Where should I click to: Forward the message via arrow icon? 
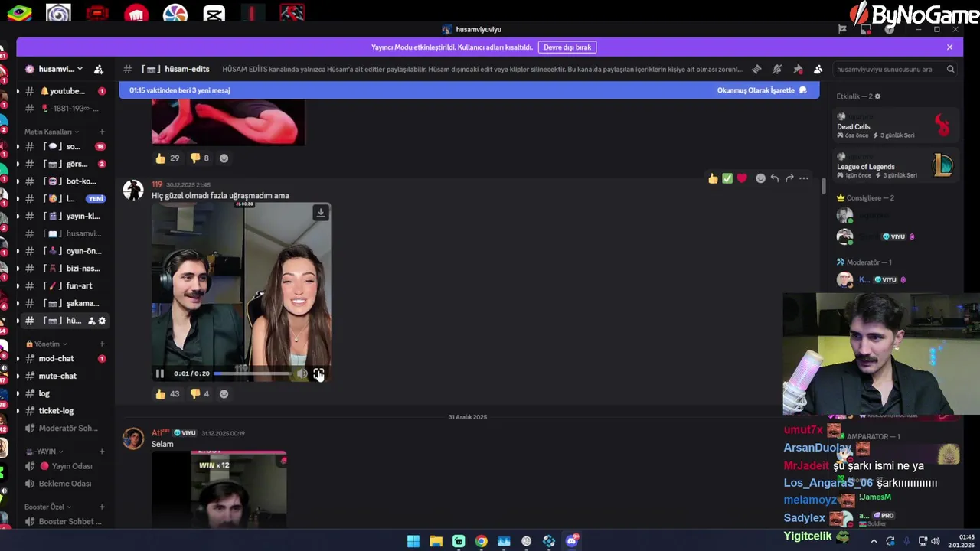[x=789, y=178]
